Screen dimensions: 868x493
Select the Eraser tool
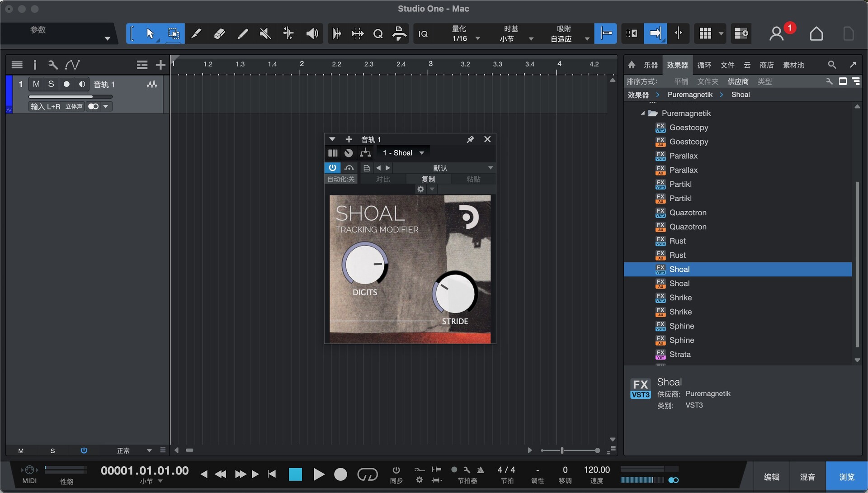[x=219, y=33]
